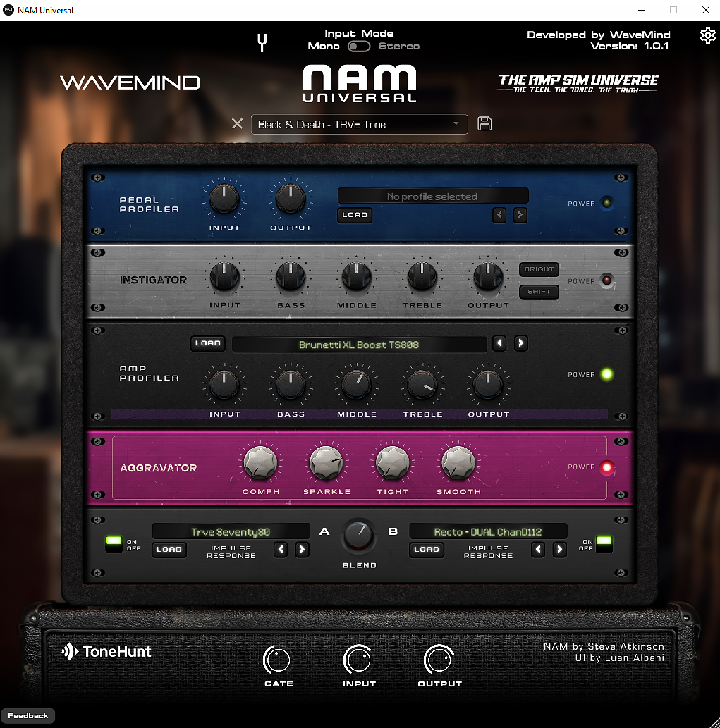Open the Feedback button
The height and width of the screenshot is (728, 720).
28,715
